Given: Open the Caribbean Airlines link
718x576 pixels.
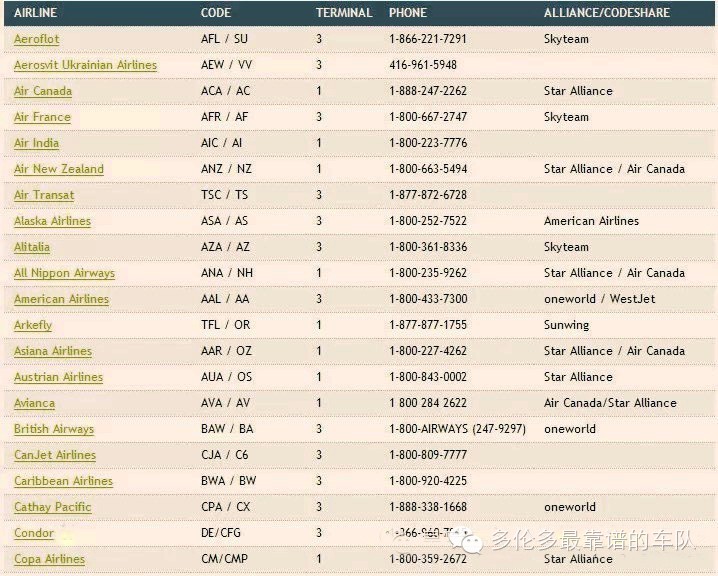Looking at the screenshot, I should pos(63,481).
